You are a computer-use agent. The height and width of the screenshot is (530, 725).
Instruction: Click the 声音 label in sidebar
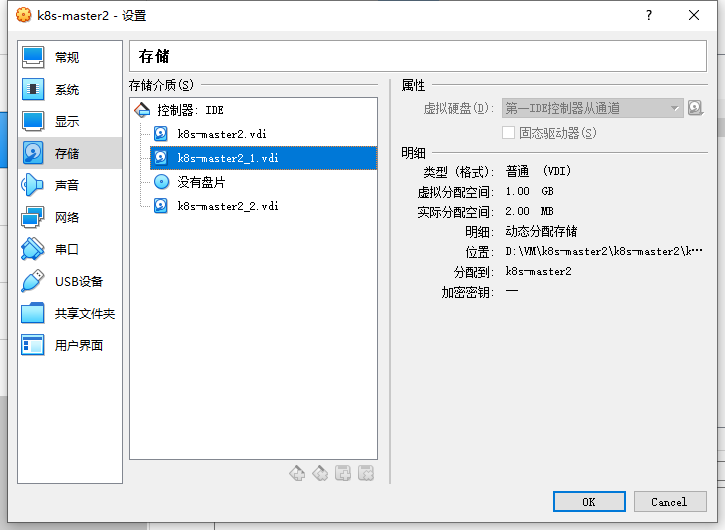(x=67, y=185)
